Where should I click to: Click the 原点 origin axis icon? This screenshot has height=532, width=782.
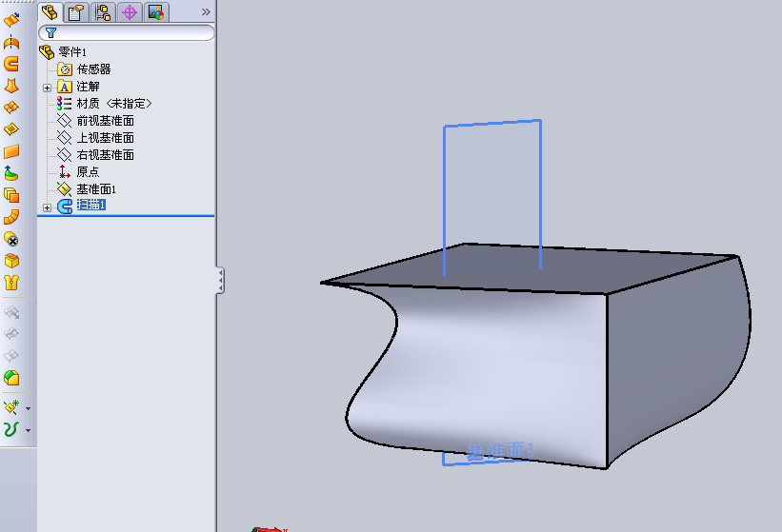[x=65, y=172]
